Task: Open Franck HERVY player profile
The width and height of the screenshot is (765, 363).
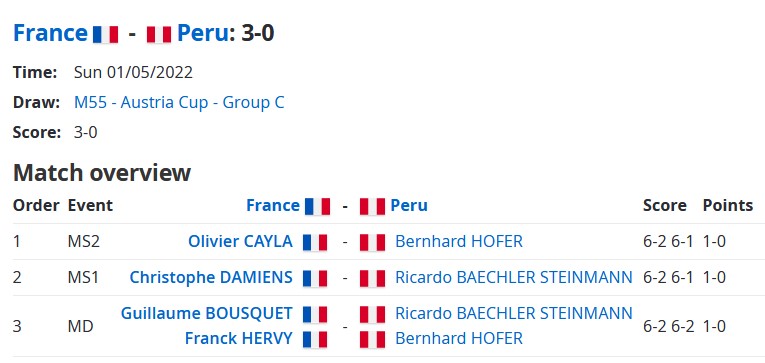Action: click(239, 338)
